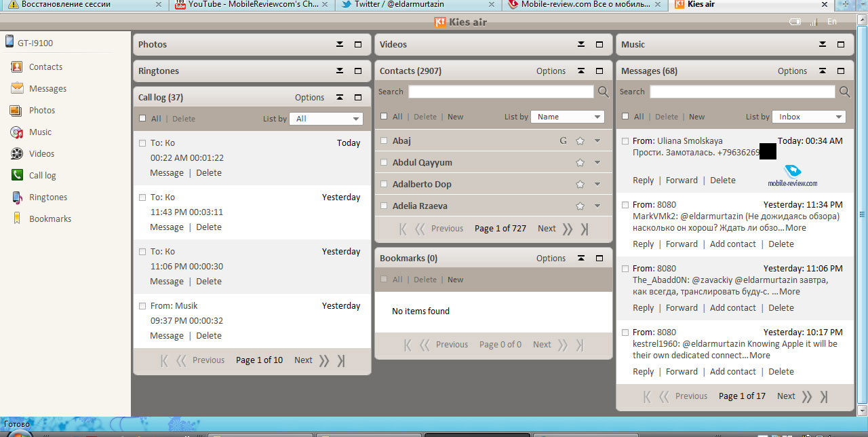Expand the Adalberto Dop details arrow
This screenshot has height=437, width=868.
[597, 185]
